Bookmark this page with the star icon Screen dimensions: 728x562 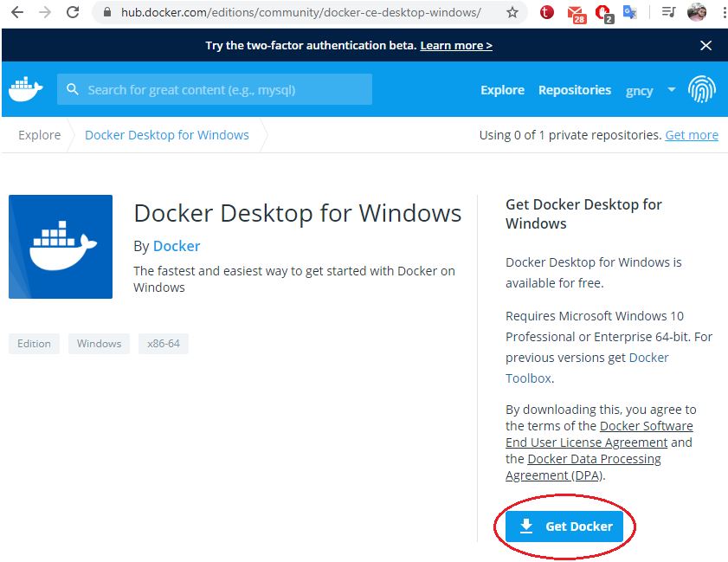(512, 12)
